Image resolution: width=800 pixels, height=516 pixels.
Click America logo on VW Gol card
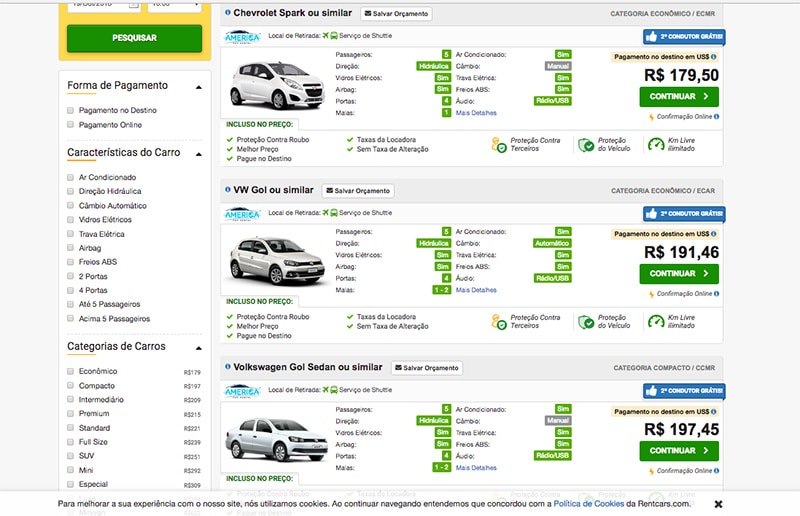[x=242, y=214]
